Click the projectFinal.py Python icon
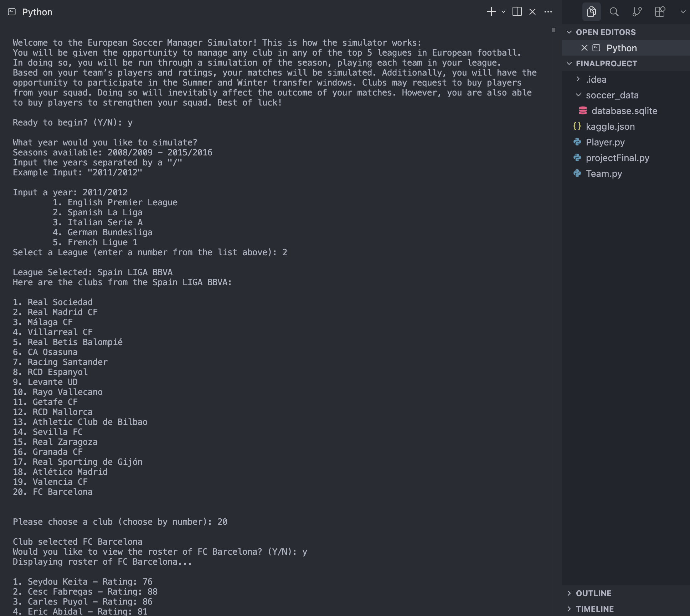690x616 pixels. coord(577,158)
